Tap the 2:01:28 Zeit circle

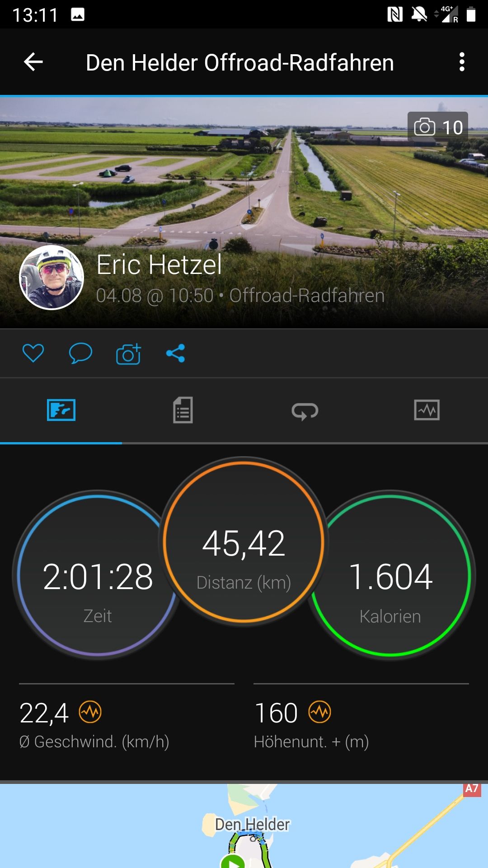(x=97, y=575)
